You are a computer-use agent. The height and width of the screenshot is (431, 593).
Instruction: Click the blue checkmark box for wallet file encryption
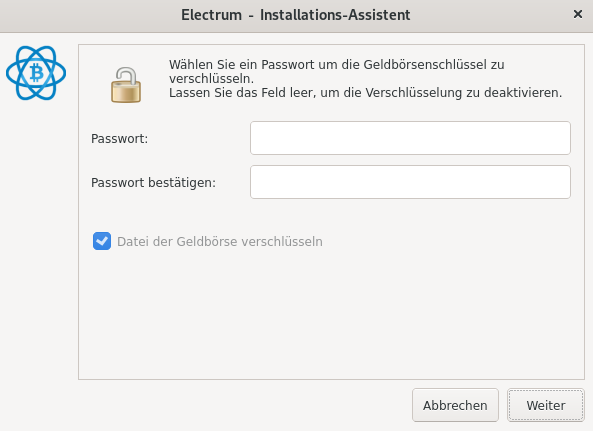(102, 241)
